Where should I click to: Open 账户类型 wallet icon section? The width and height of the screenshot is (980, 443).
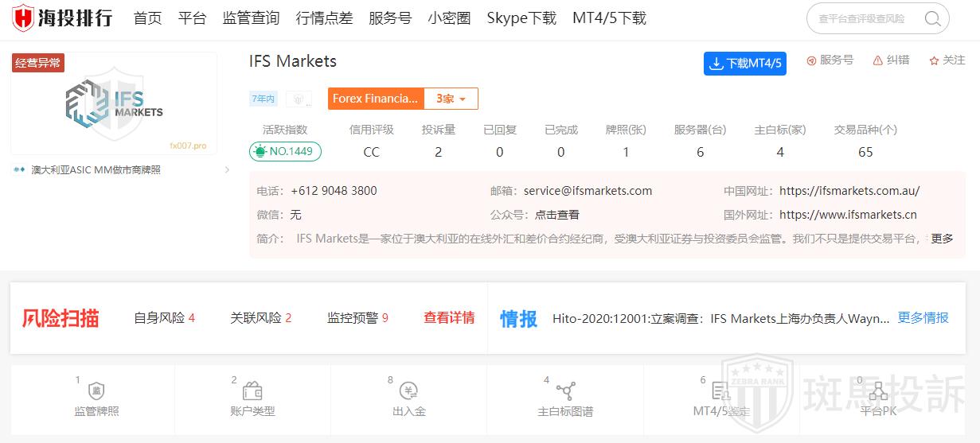pos(252,391)
